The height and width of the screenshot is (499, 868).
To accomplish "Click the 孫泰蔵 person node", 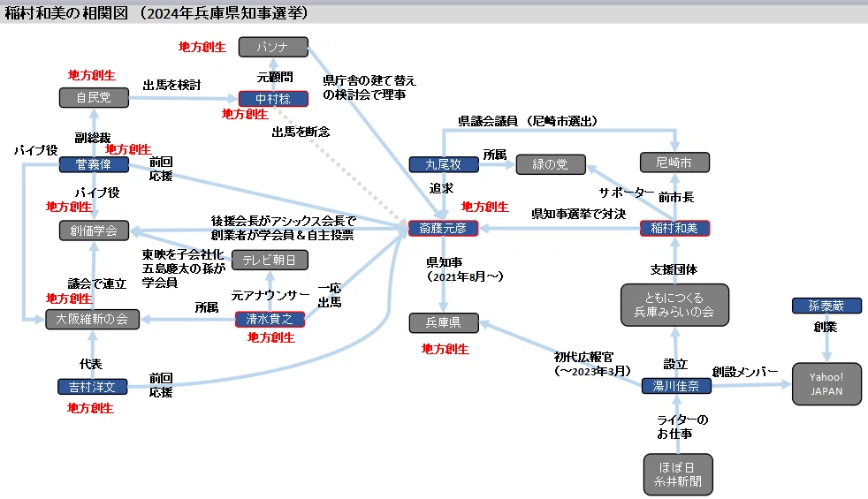I will click(826, 306).
